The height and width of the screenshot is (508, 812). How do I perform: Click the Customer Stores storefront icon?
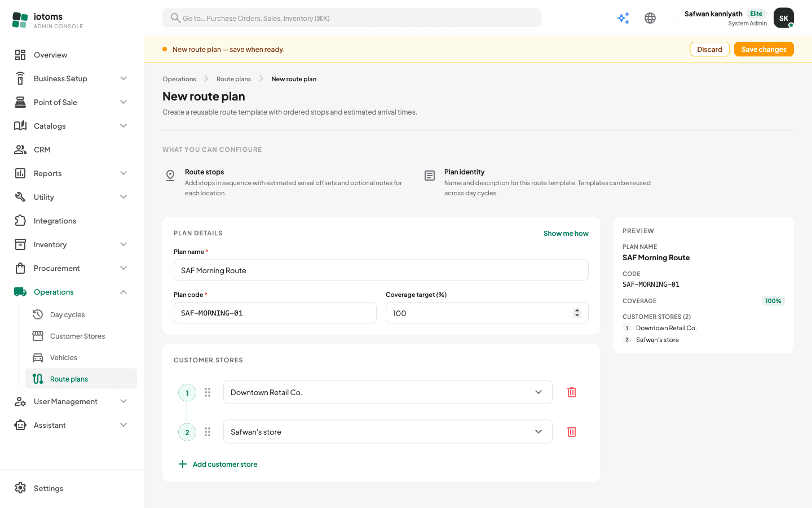coord(38,336)
